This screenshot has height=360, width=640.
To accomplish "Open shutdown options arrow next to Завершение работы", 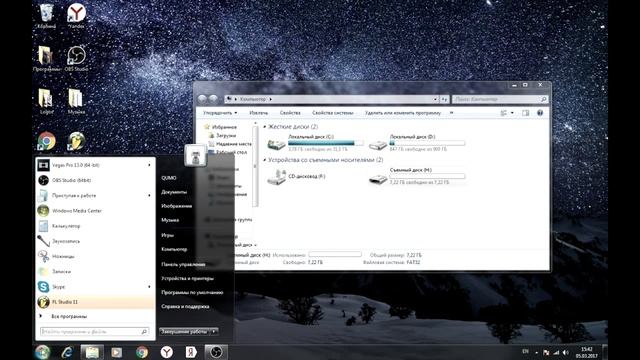I will 214,331.
